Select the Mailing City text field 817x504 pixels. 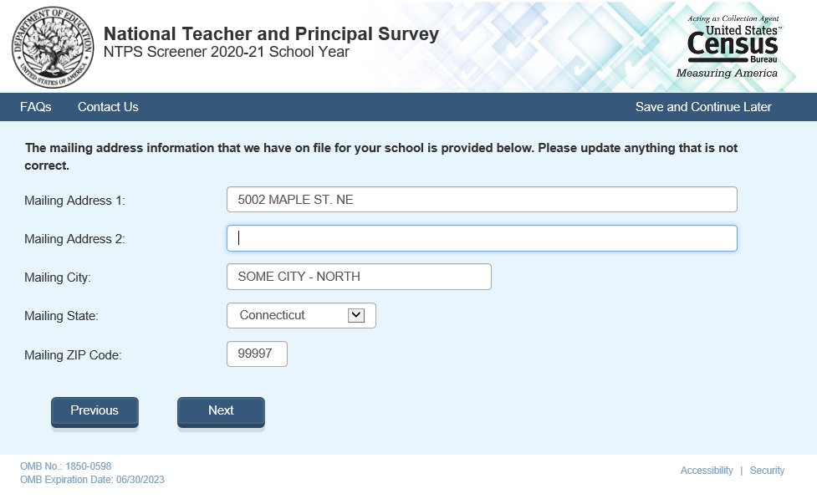tap(359, 277)
